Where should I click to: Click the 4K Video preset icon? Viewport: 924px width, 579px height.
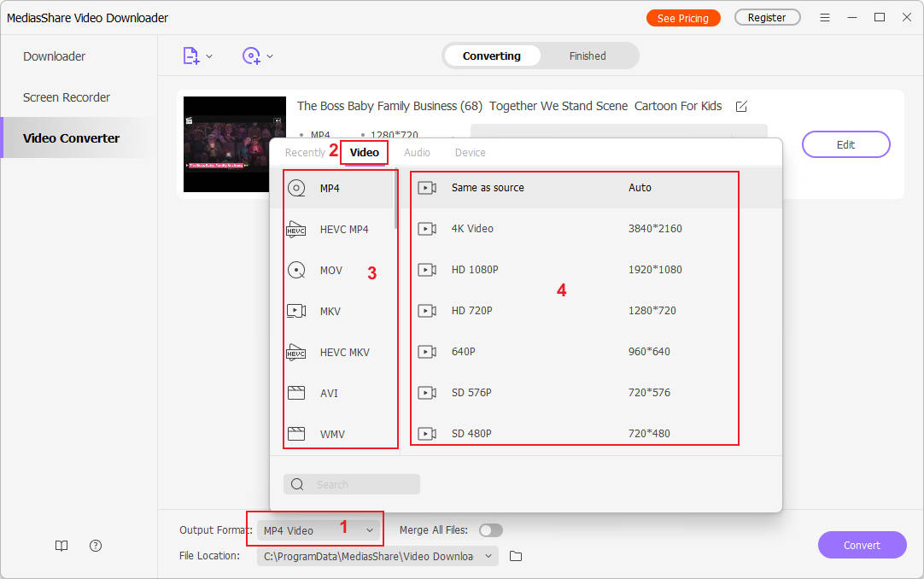427,229
